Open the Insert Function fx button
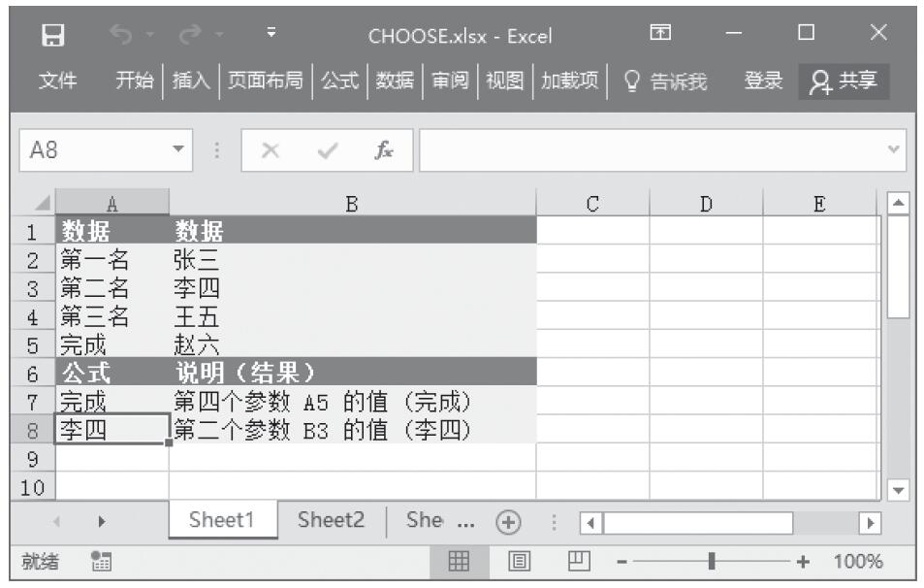 [385, 150]
